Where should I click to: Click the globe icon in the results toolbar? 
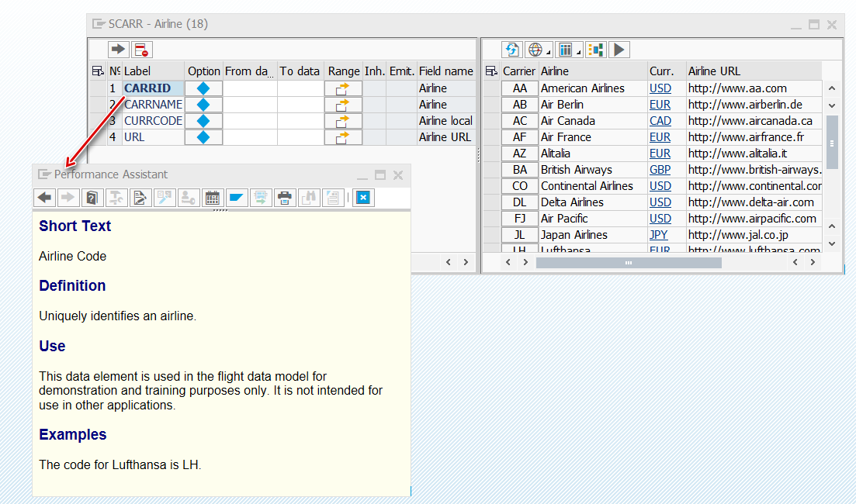[x=535, y=50]
